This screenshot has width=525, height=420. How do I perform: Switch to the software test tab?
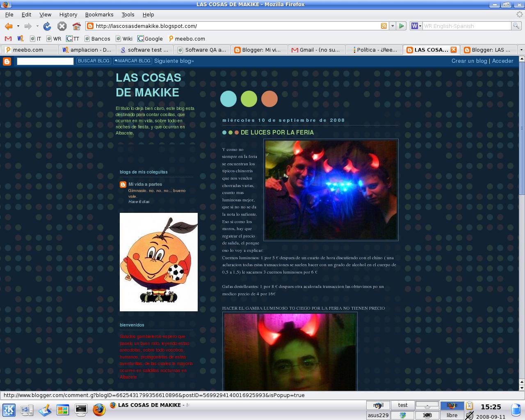point(144,50)
